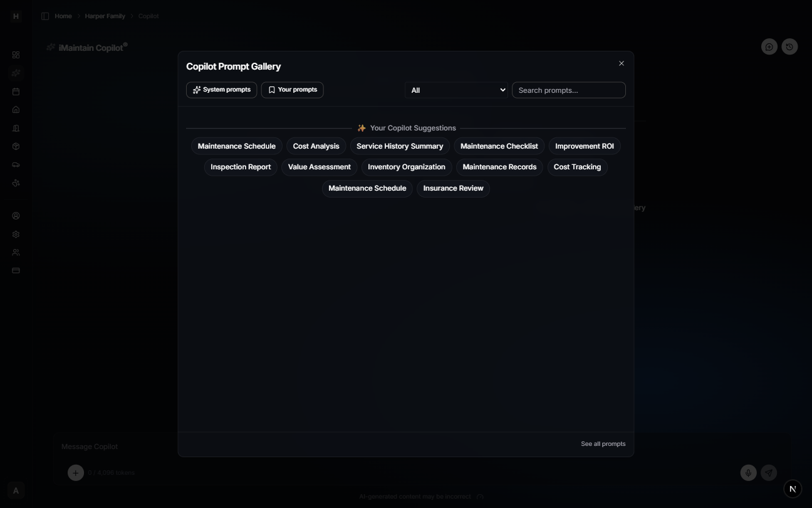Click inside the Search prompts field
The height and width of the screenshot is (508, 812).
pos(568,90)
